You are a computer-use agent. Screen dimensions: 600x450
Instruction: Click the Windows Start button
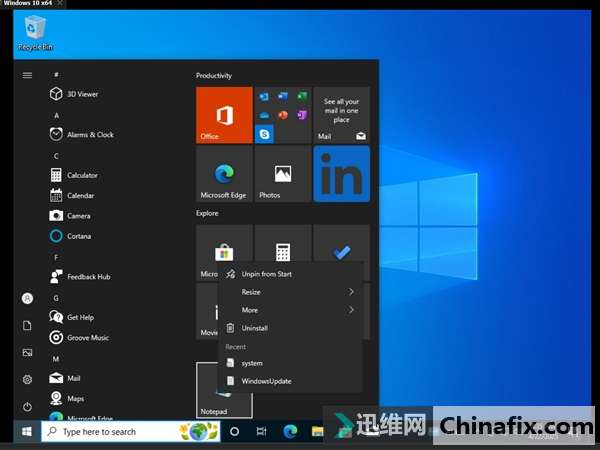click(x=27, y=432)
